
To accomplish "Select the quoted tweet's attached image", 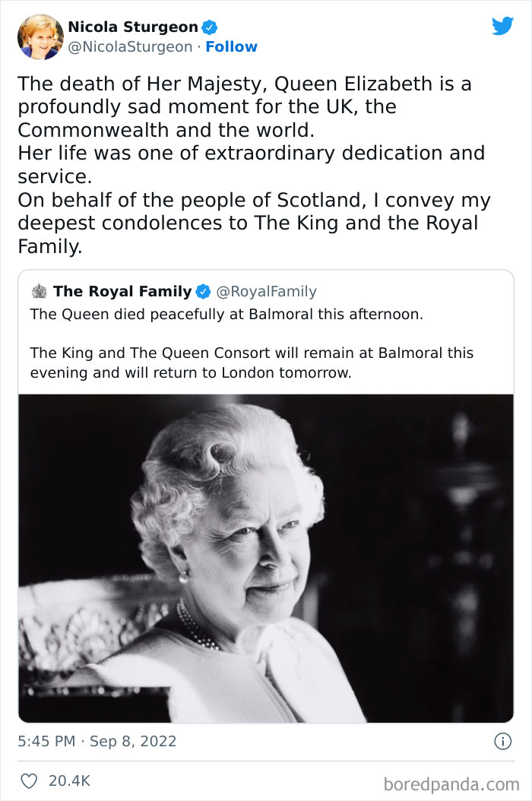I will click(266, 555).
